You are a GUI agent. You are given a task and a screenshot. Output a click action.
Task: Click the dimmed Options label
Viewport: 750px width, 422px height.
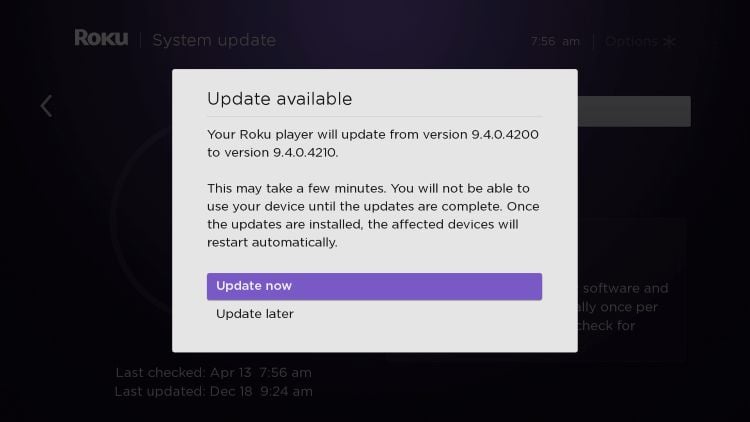(631, 42)
